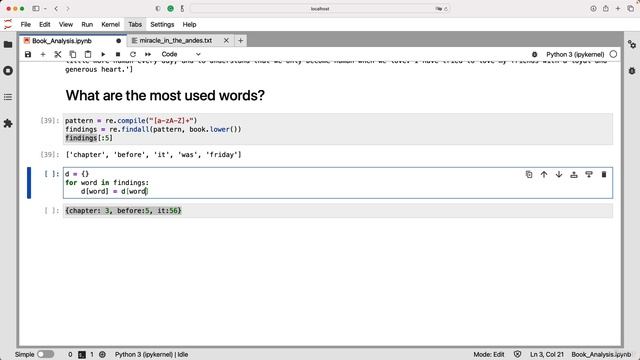
Task: Click the kernel status circle indicator
Action: [613, 54]
